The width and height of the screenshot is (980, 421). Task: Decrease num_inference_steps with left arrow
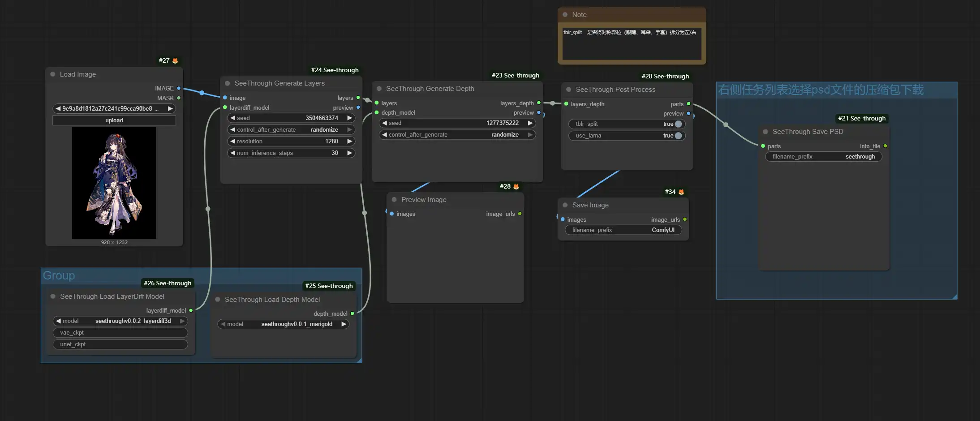click(x=232, y=153)
